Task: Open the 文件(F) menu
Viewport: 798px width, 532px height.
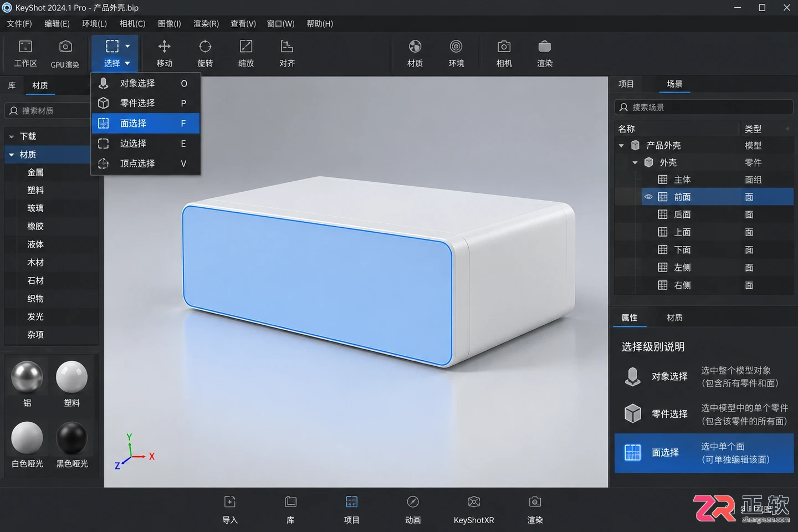Action: coord(19,24)
